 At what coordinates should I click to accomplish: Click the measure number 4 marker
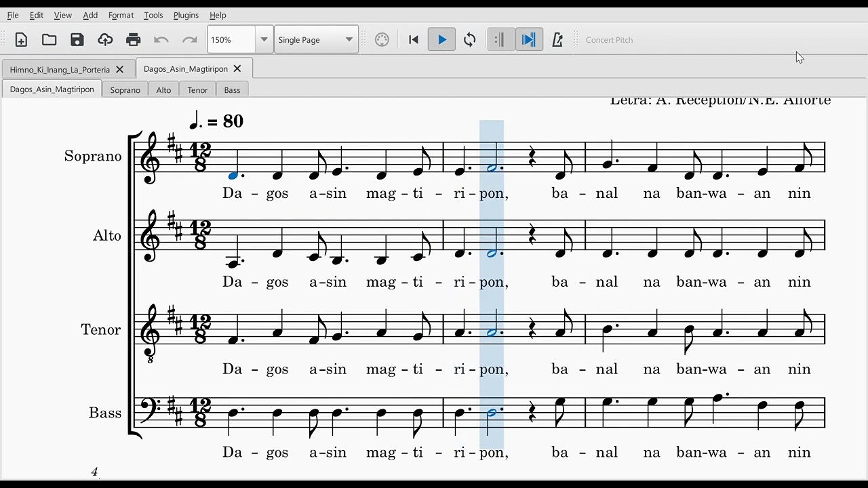(x=94, y=472)
